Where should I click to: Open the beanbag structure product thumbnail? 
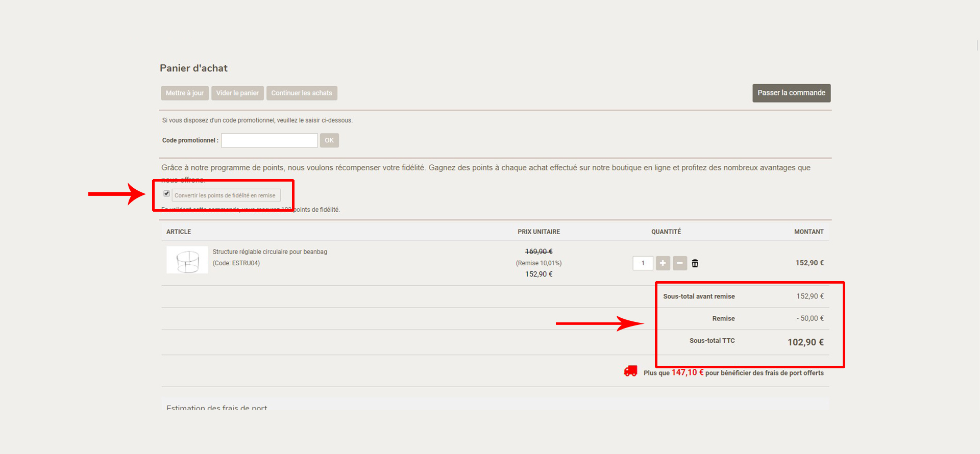pos(187,260)
